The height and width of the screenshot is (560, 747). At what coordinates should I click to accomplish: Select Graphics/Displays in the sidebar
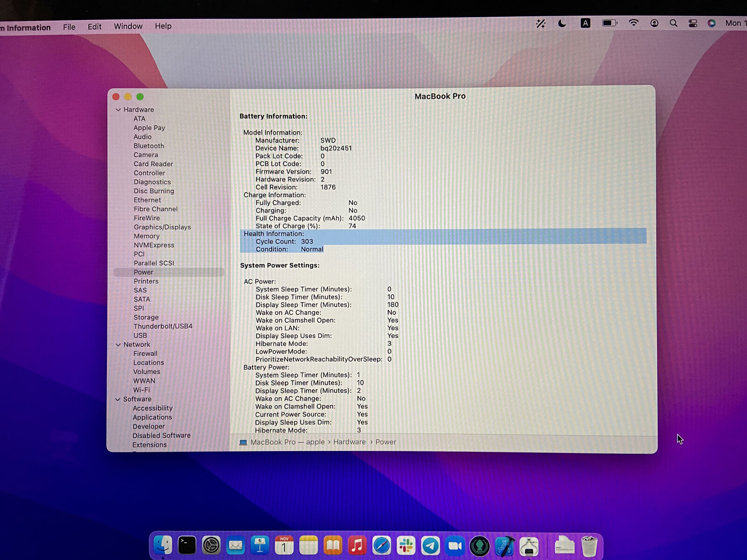162,227
